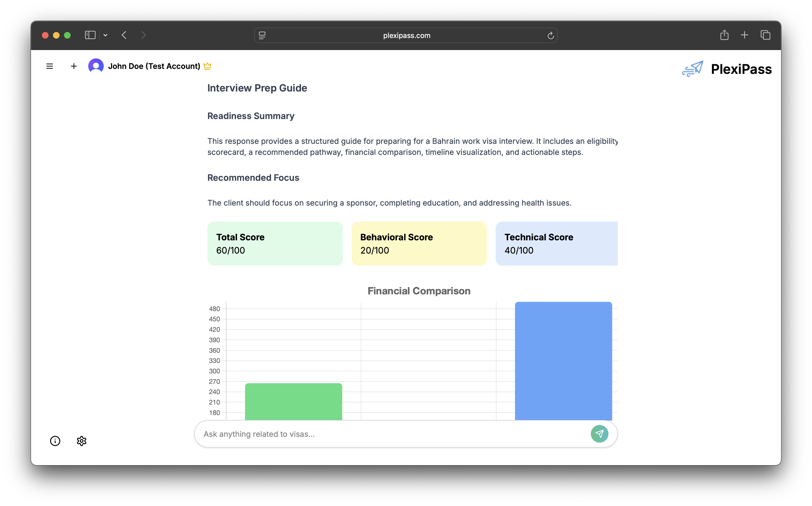Click the PlexiPass logo
Viewport: 812px width, 506px height.
coord(726,69)
